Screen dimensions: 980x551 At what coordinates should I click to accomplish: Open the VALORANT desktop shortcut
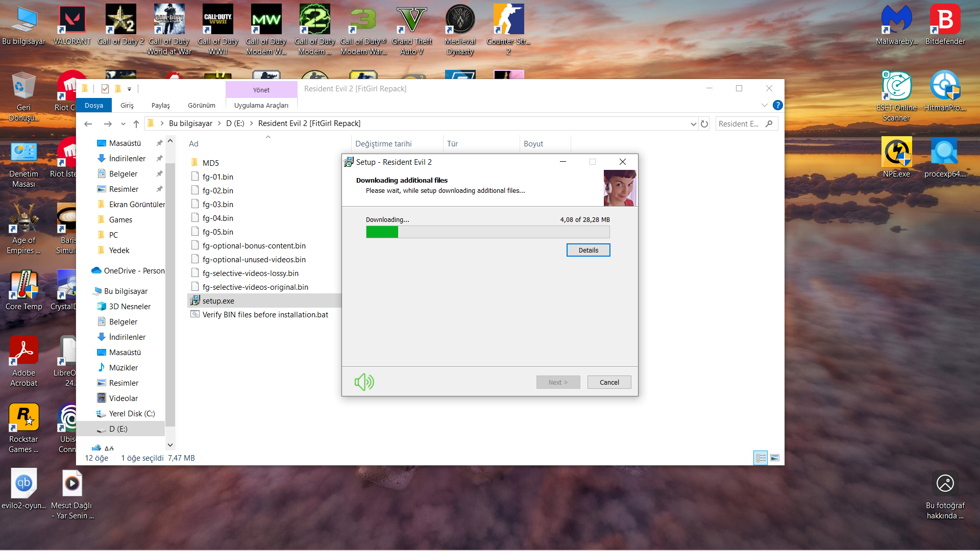point(72,25)
